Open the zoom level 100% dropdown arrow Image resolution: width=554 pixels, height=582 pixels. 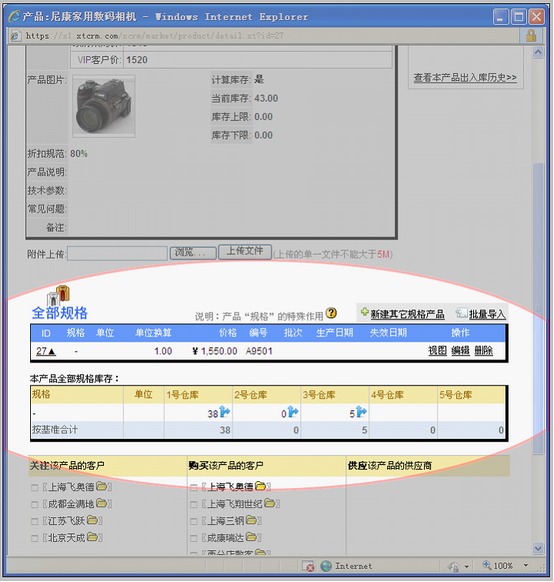coord(526,565)
